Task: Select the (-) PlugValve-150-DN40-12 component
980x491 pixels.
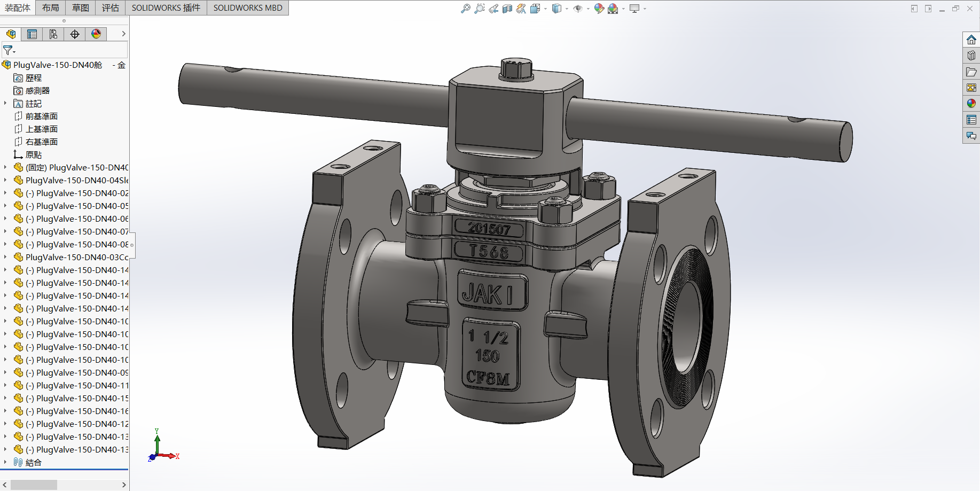Action: pyautogui.click(x=71, y=424)
